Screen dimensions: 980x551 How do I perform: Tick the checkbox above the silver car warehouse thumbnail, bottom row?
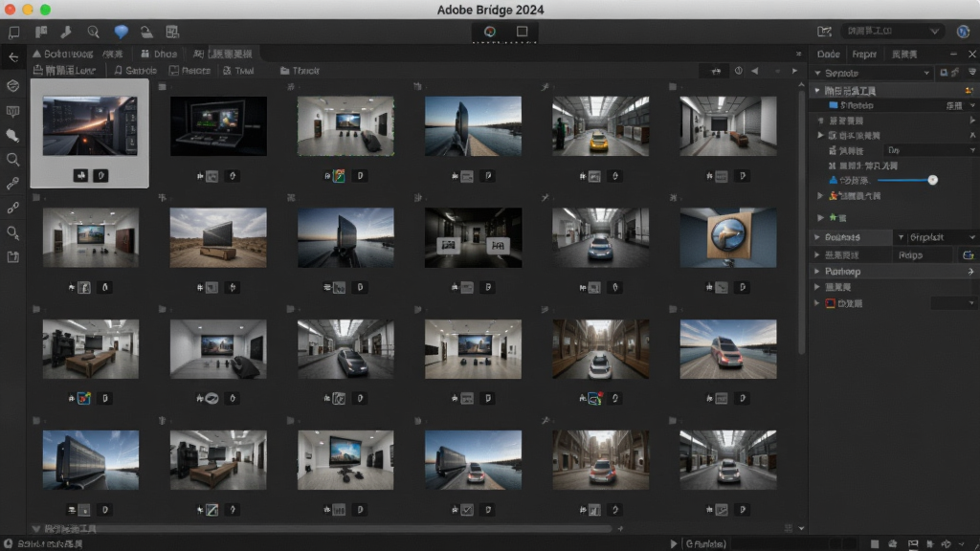coord(673,421)
